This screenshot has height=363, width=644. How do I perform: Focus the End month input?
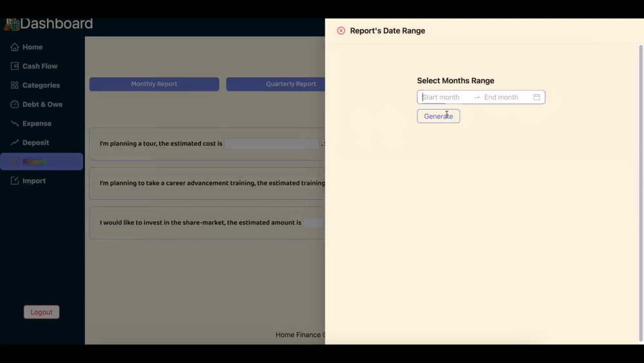506,97
